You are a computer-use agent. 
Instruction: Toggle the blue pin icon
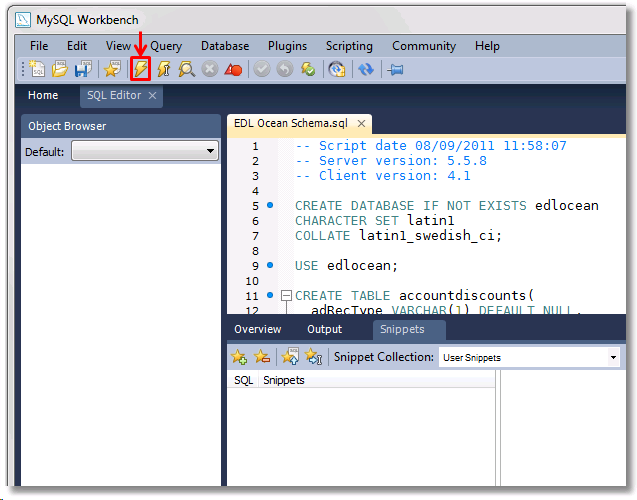tap(395, 70)
